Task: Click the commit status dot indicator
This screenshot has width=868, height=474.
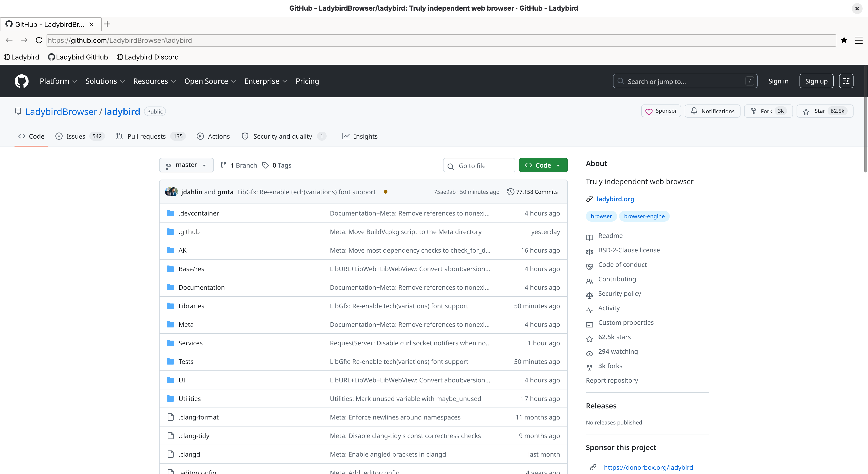Action: [x=385, y=192]
